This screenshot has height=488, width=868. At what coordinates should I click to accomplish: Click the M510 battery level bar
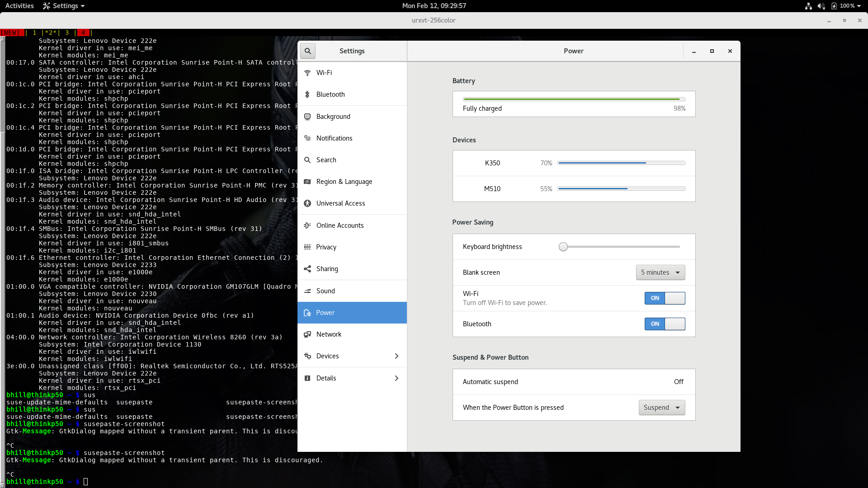tap(621, 189)
